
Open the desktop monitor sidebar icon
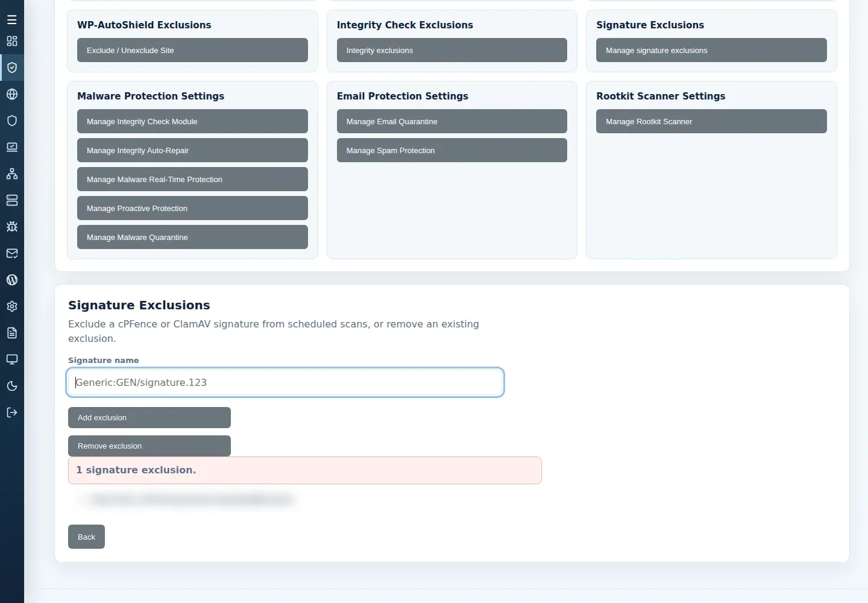coord(12,359)
